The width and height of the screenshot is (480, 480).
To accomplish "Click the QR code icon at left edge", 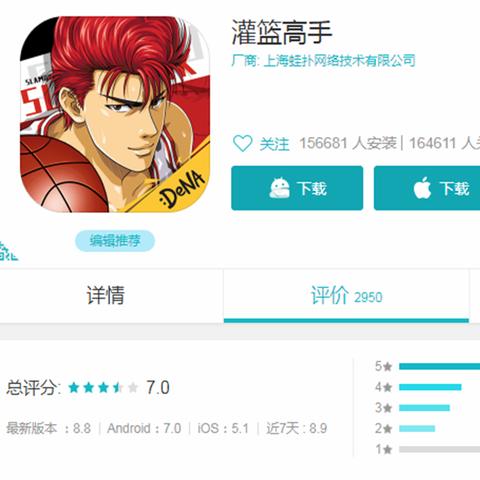I will coord(8,251).
